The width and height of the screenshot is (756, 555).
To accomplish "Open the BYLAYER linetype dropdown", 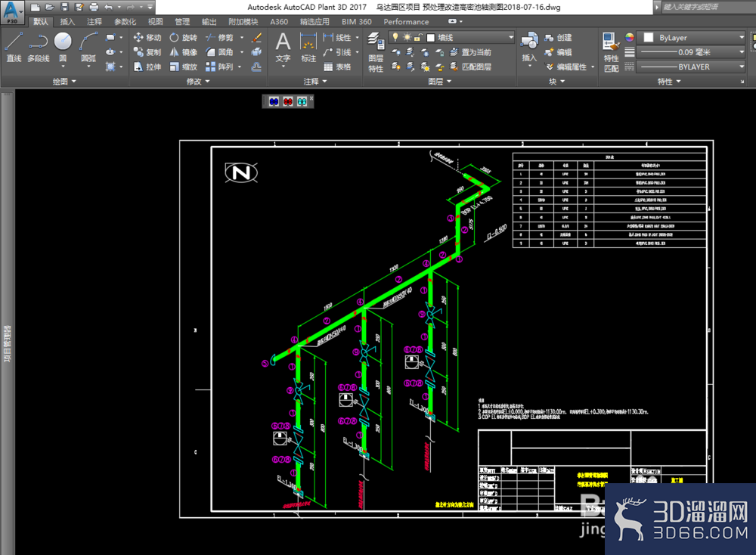I will point(742,67).
